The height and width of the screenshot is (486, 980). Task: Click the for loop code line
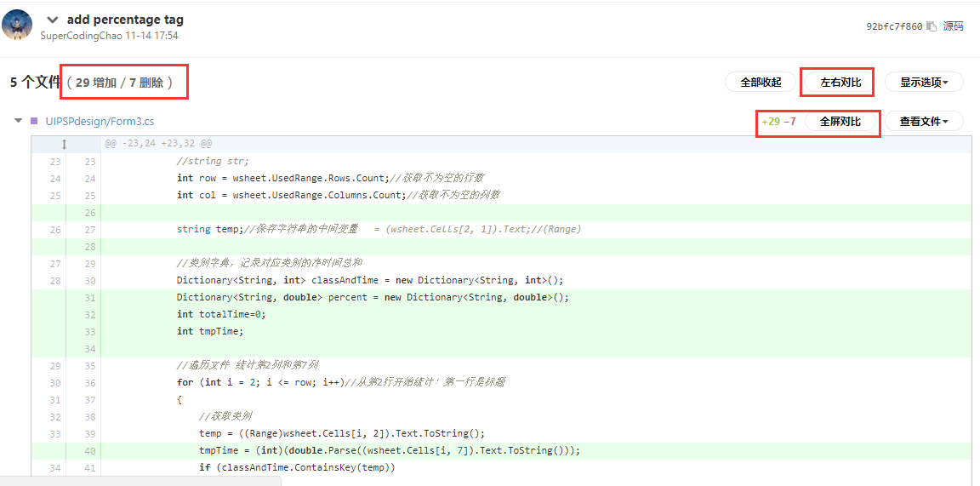(x=340, y=382)
